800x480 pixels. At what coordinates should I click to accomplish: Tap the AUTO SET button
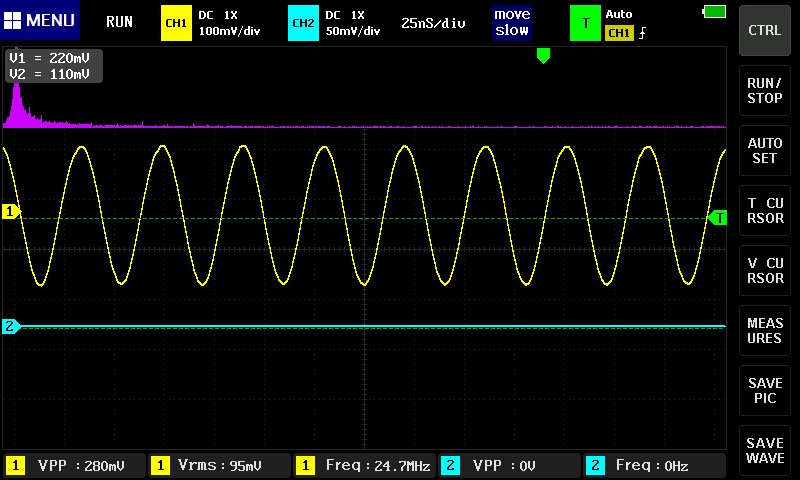765,150
